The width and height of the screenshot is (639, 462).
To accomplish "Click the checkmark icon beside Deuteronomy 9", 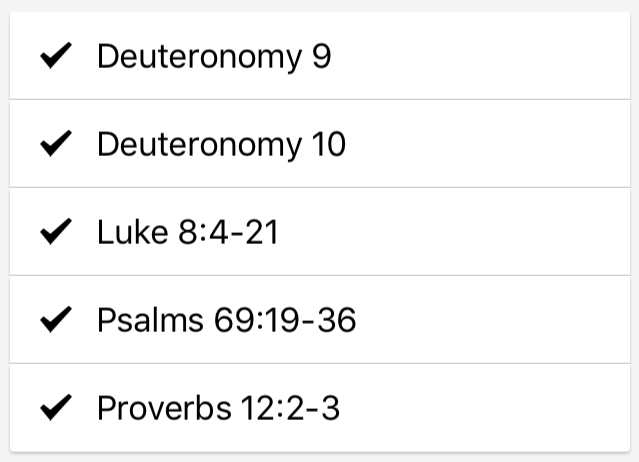I will click(x=55, y=57).
